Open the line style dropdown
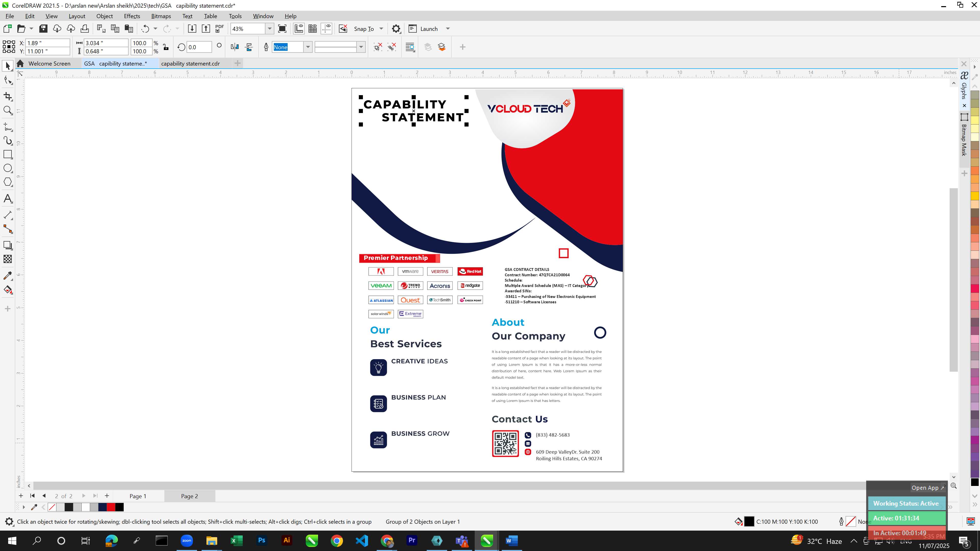 tap(361, 47)
